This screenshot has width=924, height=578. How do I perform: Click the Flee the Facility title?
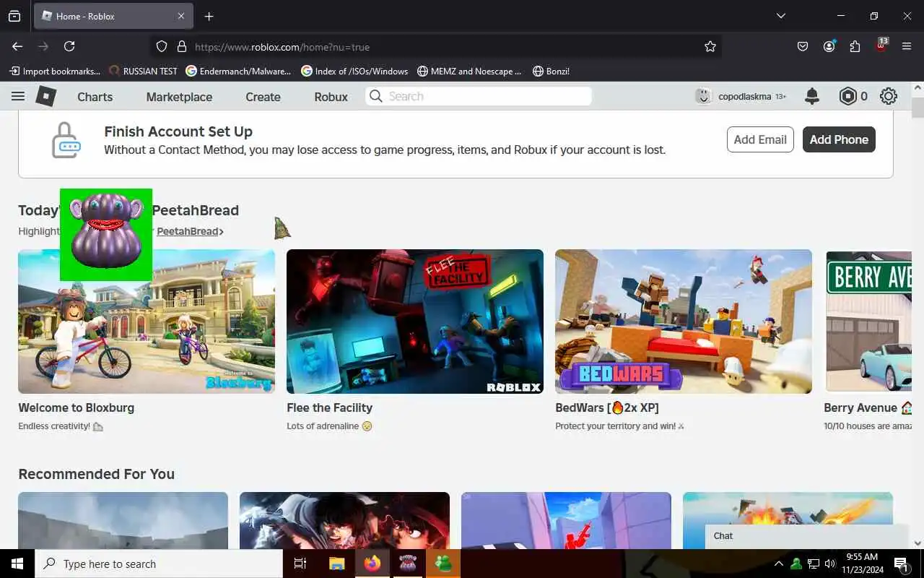329,407
